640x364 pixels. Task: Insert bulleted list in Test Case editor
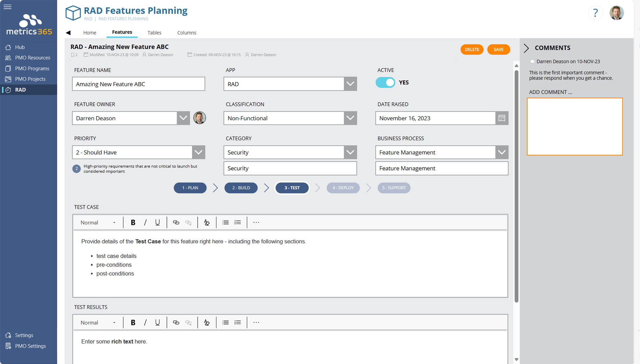[x=225, y=223]
